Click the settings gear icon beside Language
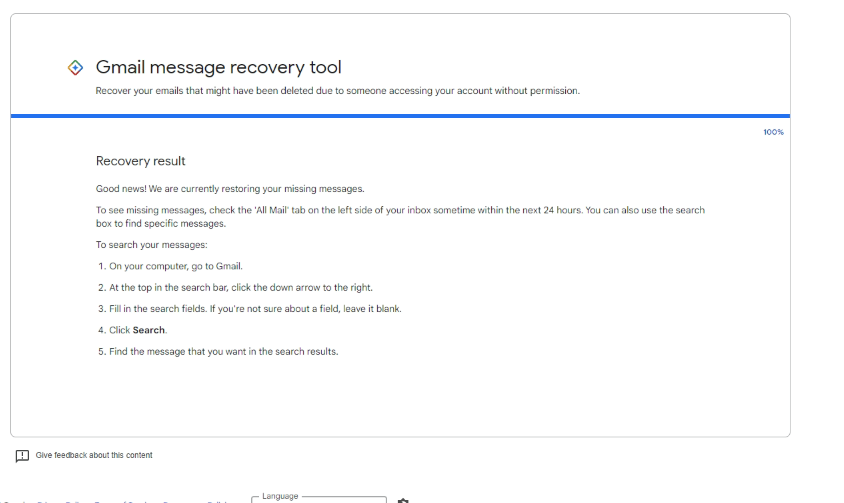This screenshot has width=844, height=503. click(x=403, y=500)
